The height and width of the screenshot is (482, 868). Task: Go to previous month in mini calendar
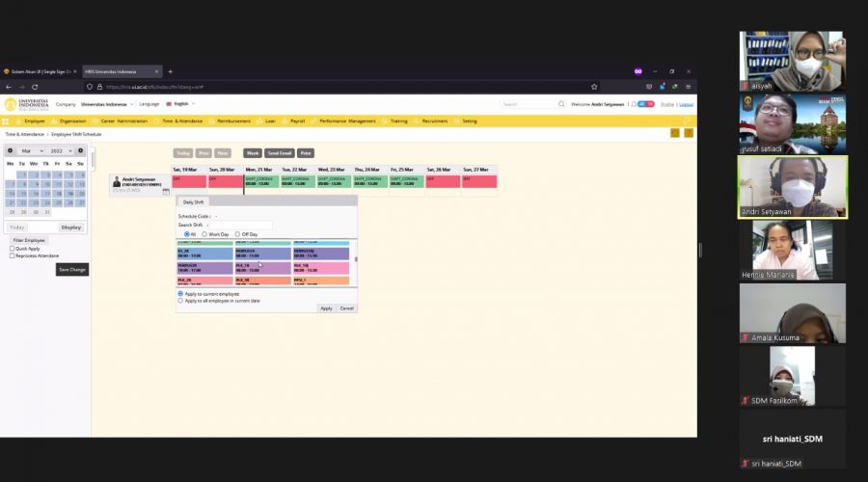point(10,150)
